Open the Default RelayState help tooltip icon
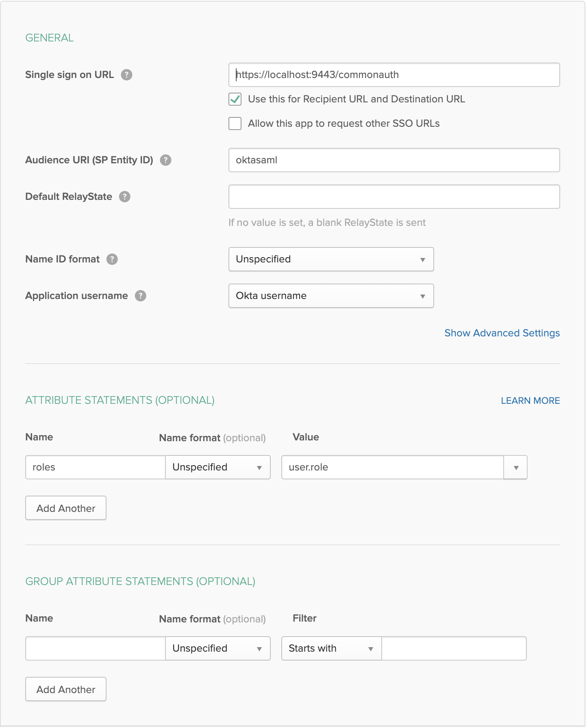The height and width of the screenshot is (728, 587). pos(124,197)
